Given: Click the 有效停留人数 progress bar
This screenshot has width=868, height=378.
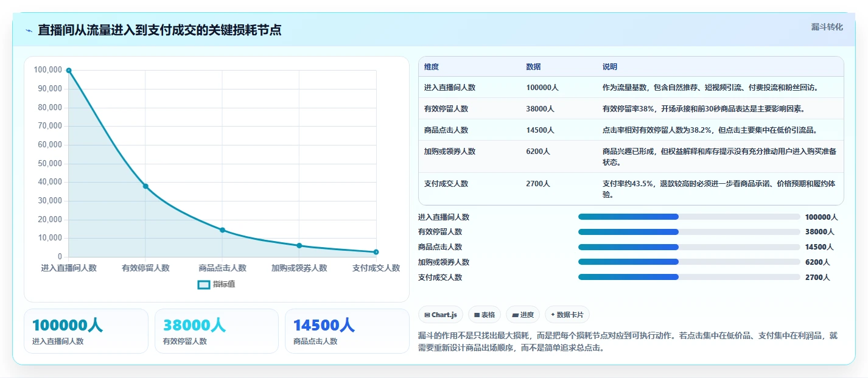Looking at the screenshot, I should click(689, 232).
